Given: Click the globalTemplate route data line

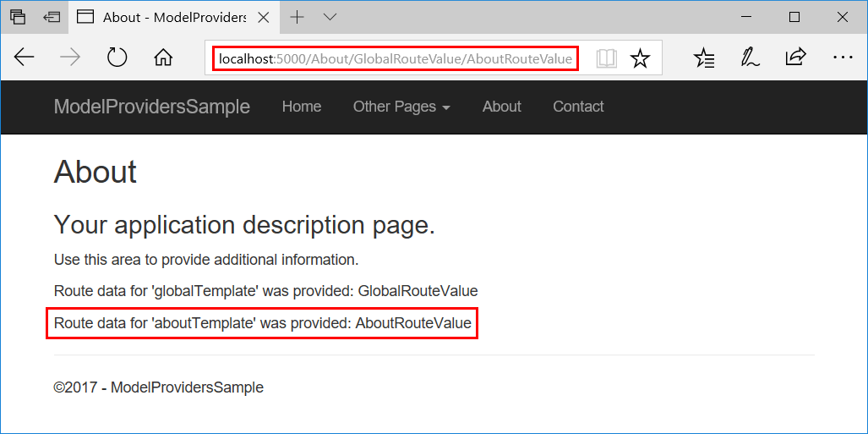Looking at the screenshot, I should [265, 291].
